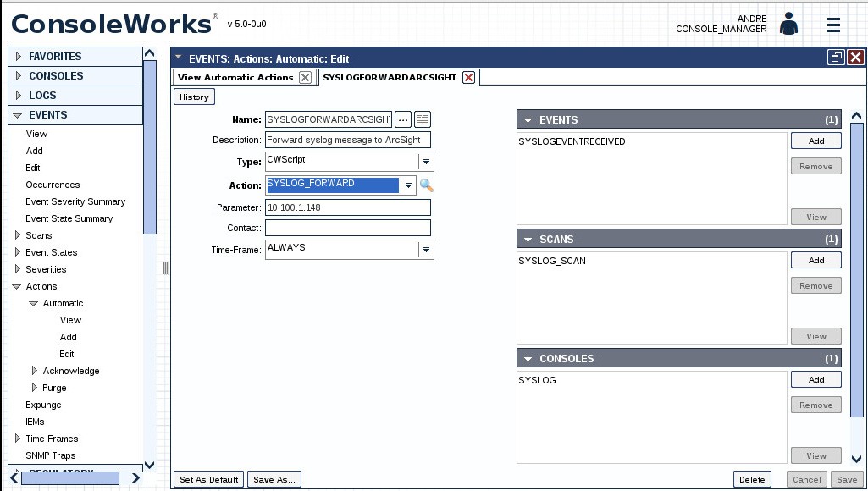Expand the FAVORITES section
Viewport: 868px width, 491px height.
click(x=19, y=57)
